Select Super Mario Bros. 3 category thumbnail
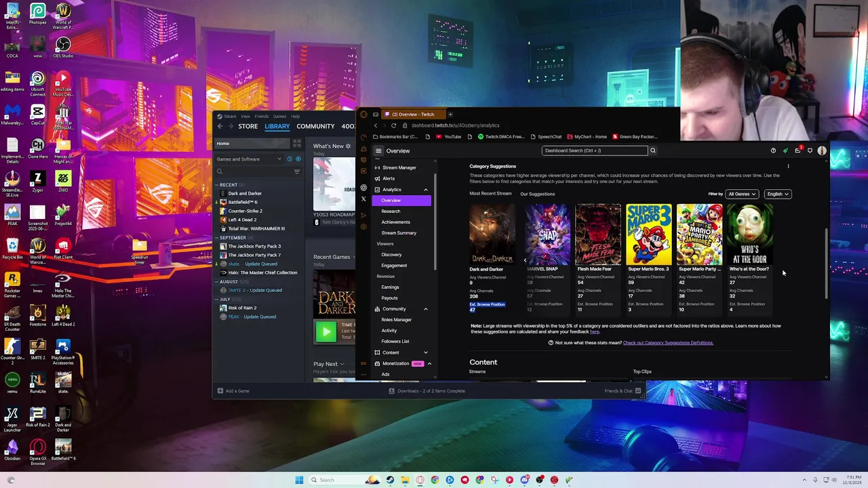Image resolution: width=868 pixels, height=488 pixels. click(x=649, y=234)
